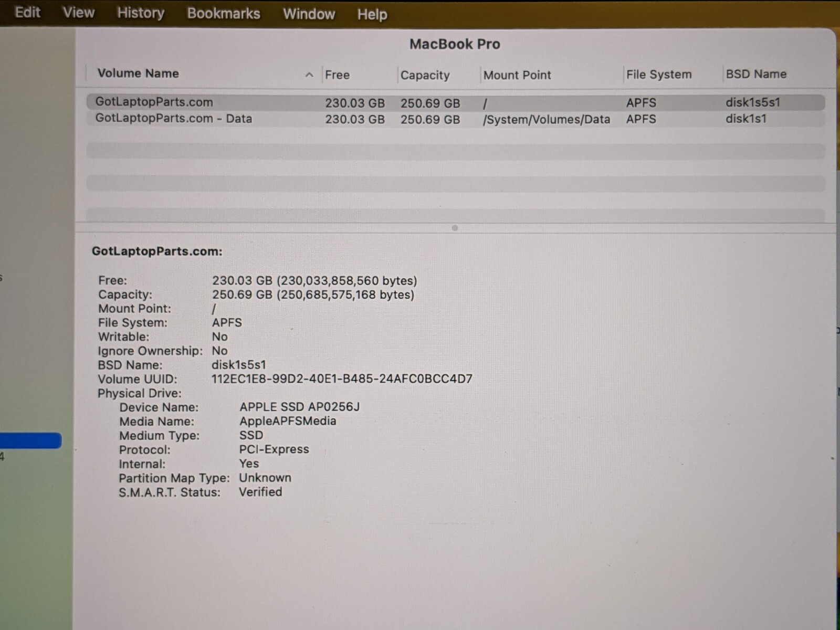The height and width of the screenshot is (630, 840).
Task: Click BSD name disk1s5s1 in the table
Action: coord(753,102)
